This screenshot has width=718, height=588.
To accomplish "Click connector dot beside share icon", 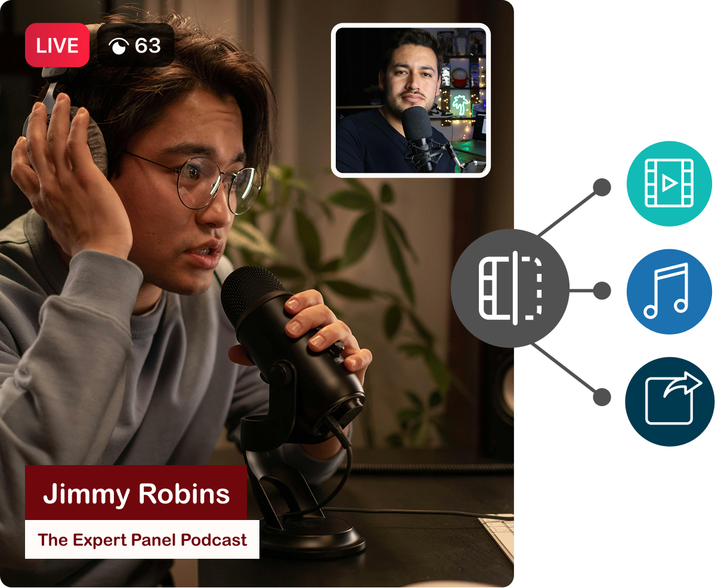I will (602, 397).
